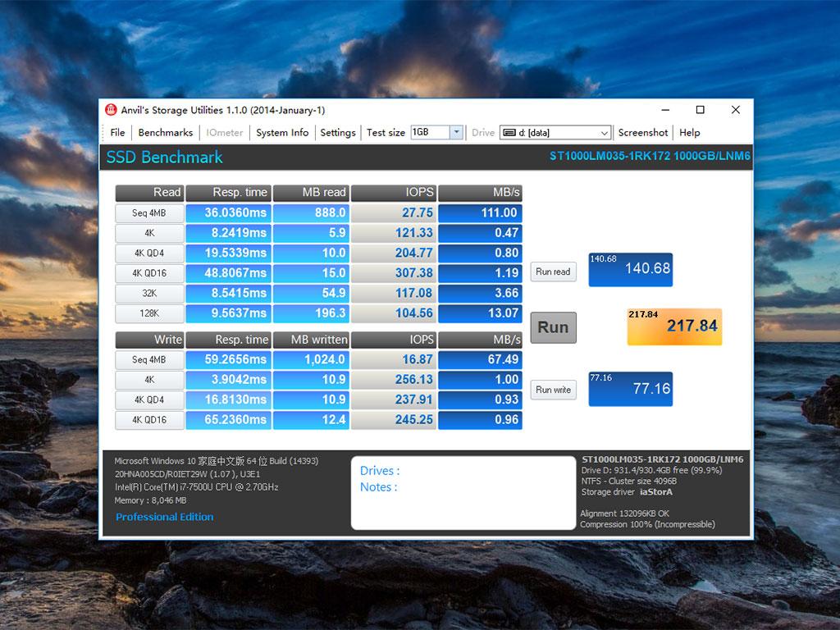This screenshot has width=840, height=630.
Task: Click the Read column header
Action: point(149,193)
